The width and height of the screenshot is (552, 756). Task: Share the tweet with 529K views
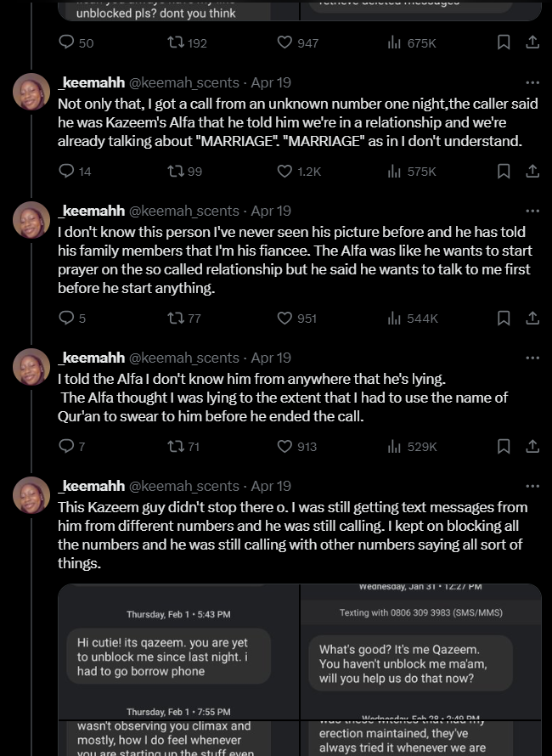532,447
